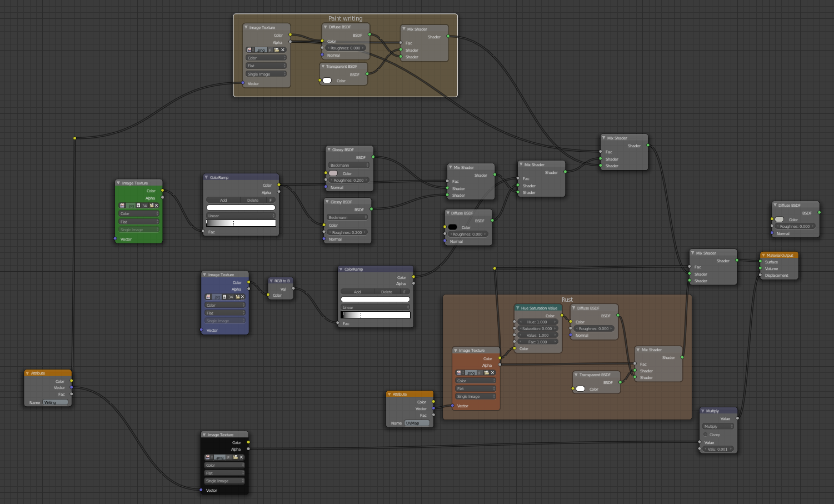Toggle fake user F in Rust frame Image Texture

click(x=480, y=373)
